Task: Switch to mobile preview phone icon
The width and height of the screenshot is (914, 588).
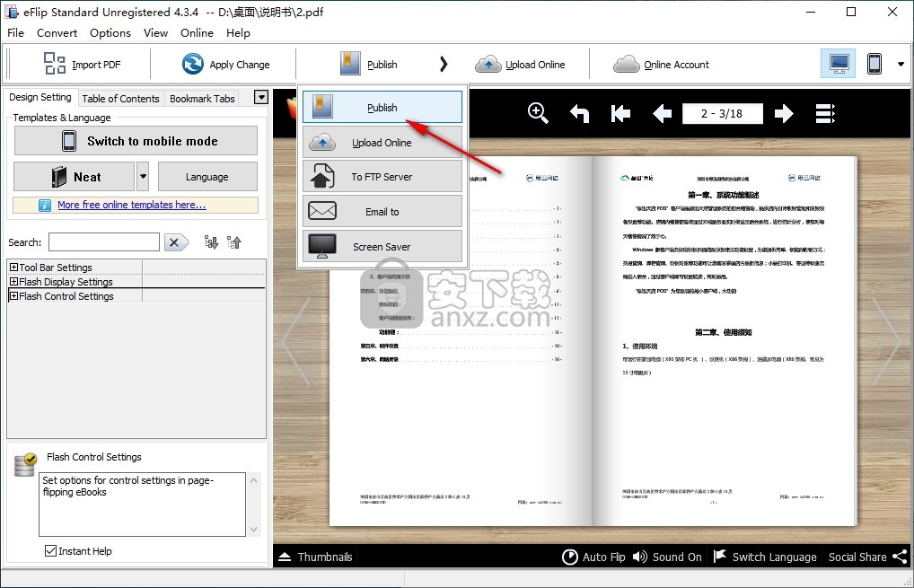Action: point(874,64)
